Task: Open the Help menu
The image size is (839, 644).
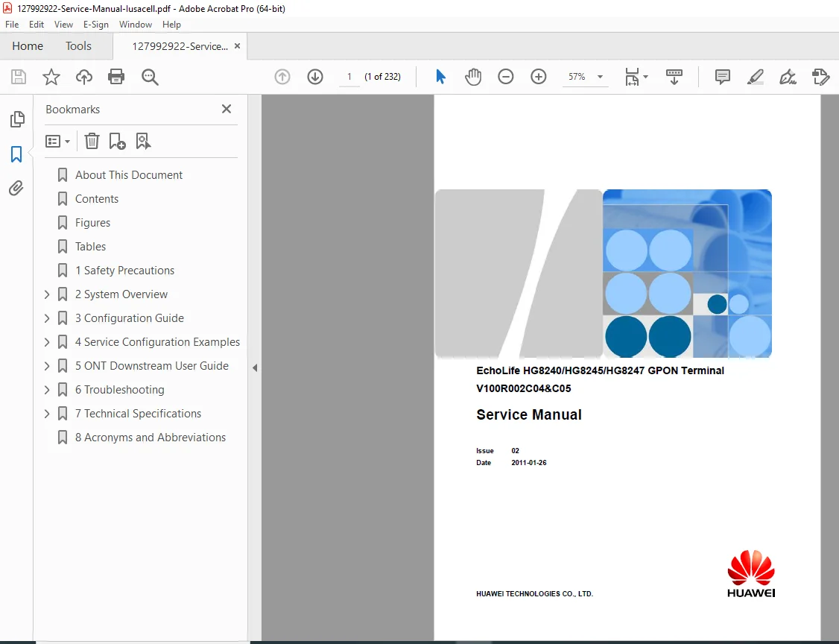Action: [172, 25]
